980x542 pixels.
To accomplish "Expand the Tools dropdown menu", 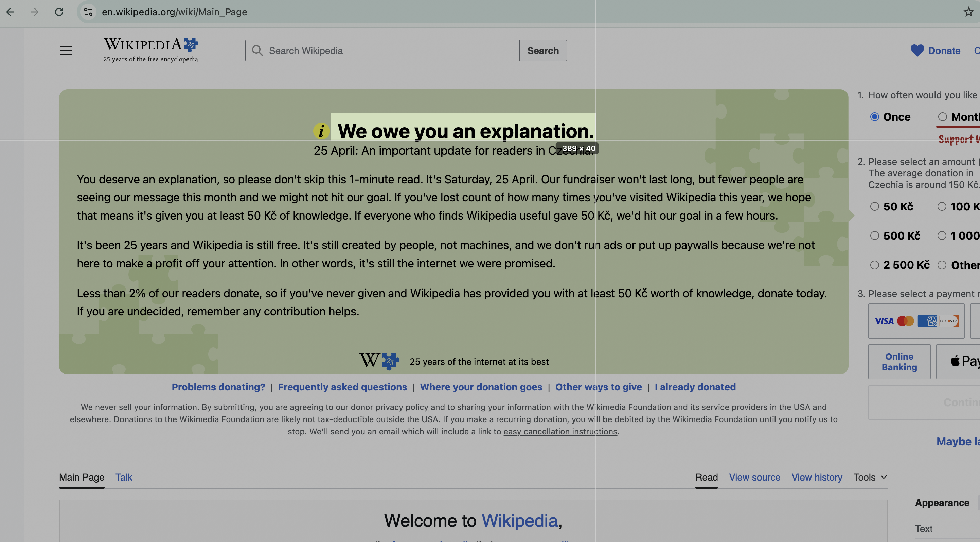I will click(x=870, y=477).
